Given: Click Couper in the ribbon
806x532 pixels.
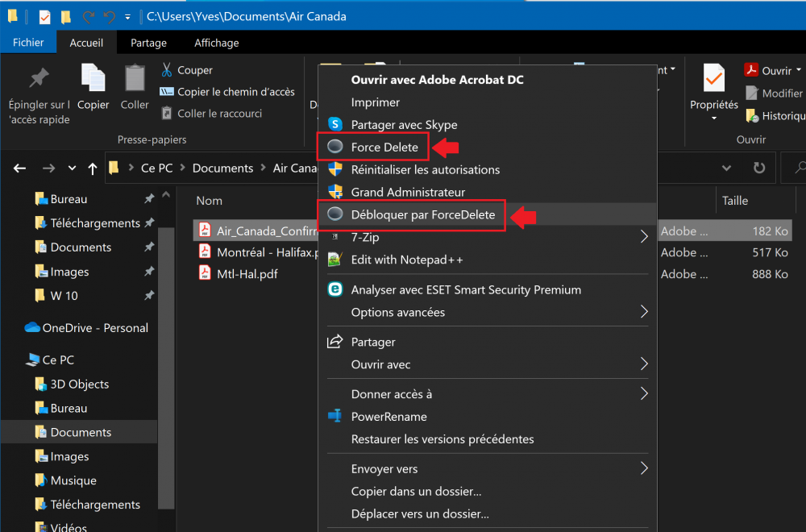Looking at the screenshot, I should 194,70.
